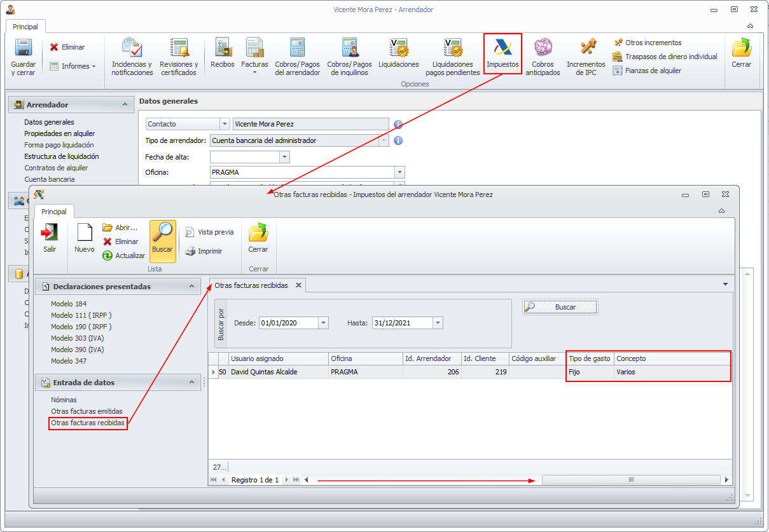Select Principal tab in Impuestos window
This screenshot has height=532, width=769.
point(54,212)
